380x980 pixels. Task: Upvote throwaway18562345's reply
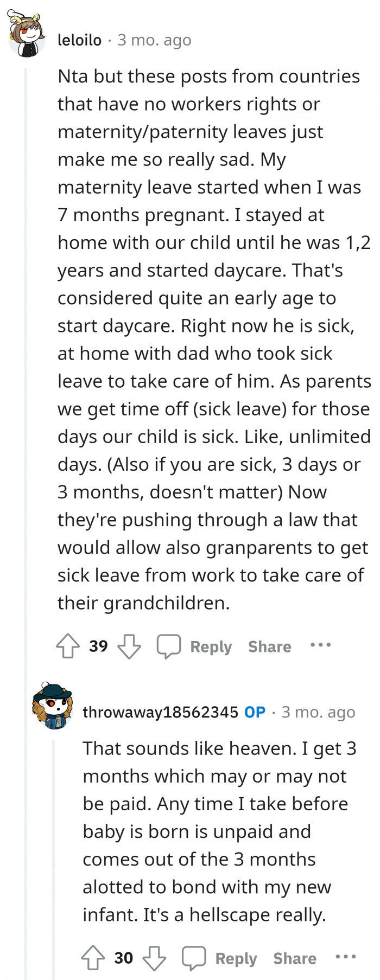coord(93,958)
